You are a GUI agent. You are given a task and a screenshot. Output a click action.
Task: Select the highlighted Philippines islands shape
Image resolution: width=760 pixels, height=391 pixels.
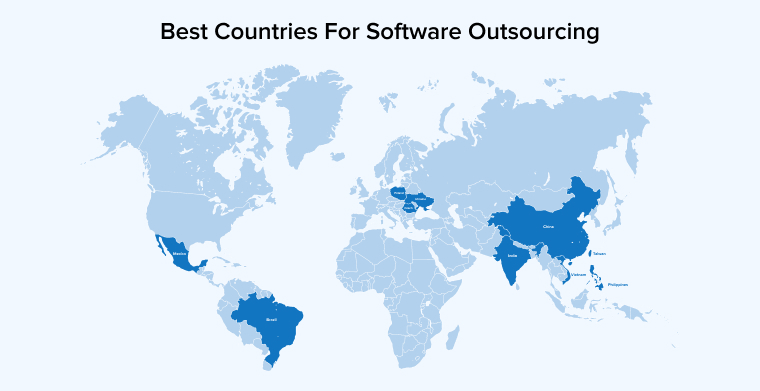(x=596, y=277)
